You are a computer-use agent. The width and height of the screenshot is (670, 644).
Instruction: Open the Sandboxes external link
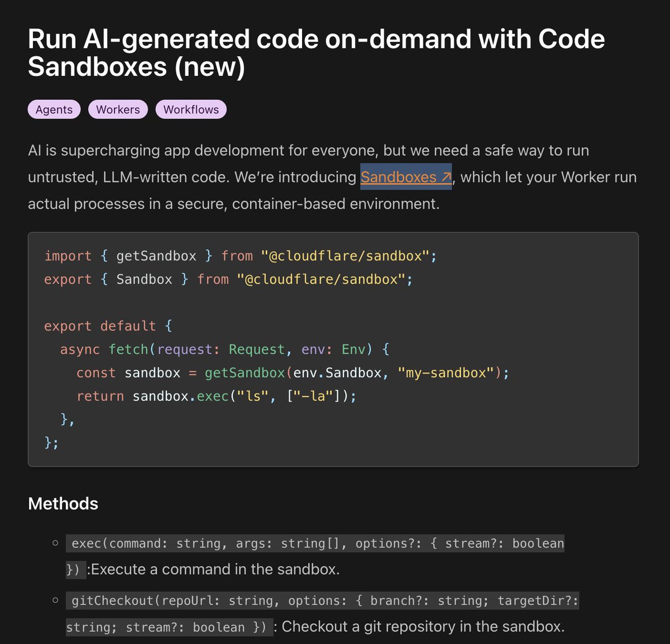[x=406, y=177]
